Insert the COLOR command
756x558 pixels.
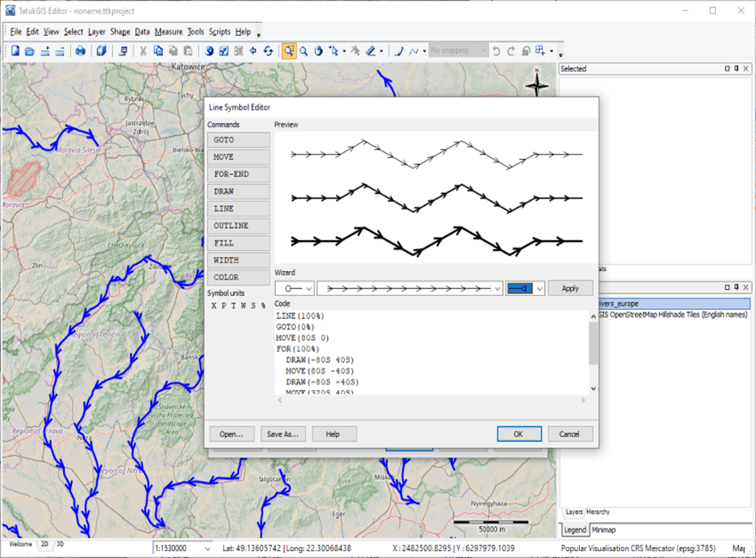click(x=238, y=278)
